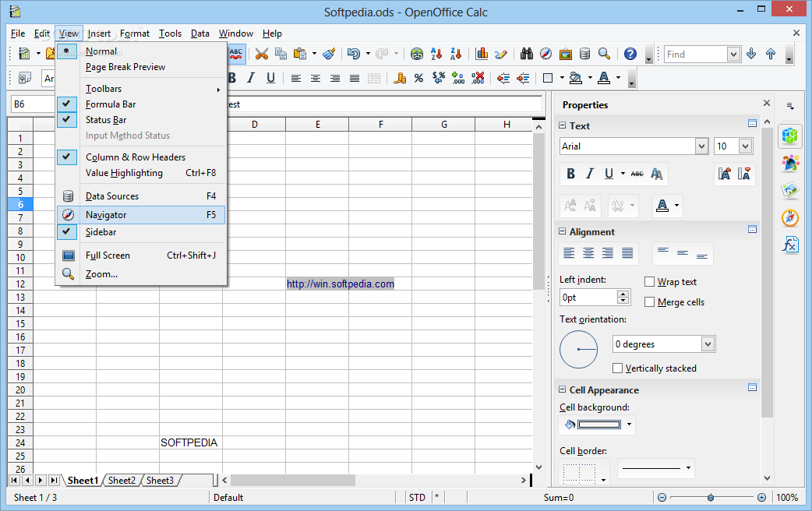Collapse the Cell Appearance panel section
The image size is (812, 511).
pos(563,389)
